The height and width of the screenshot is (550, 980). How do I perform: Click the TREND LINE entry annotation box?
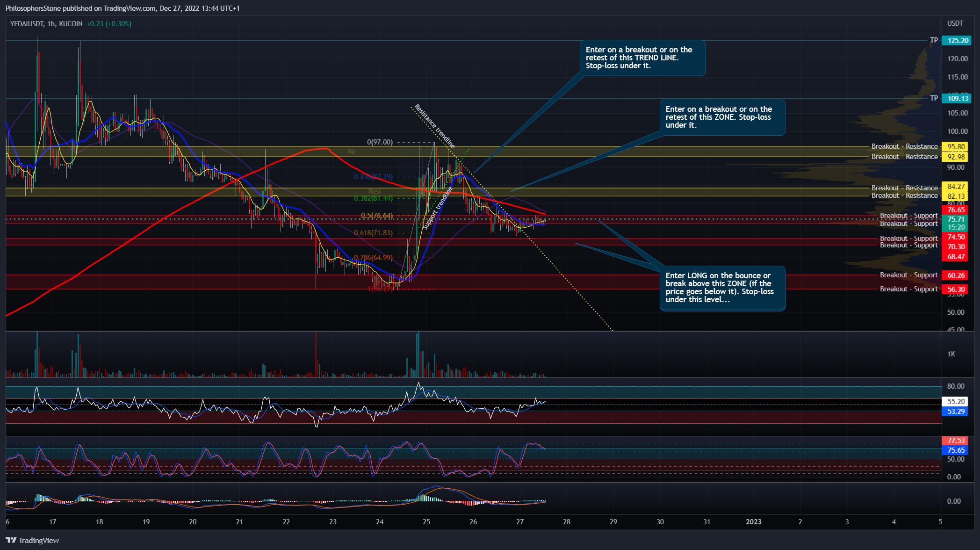coord(642,58)
